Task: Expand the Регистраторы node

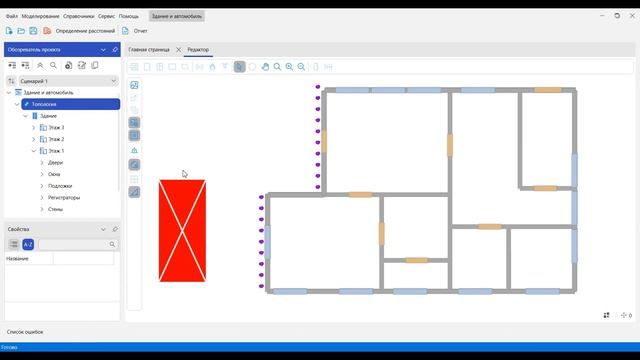Action: coord(42,197)
